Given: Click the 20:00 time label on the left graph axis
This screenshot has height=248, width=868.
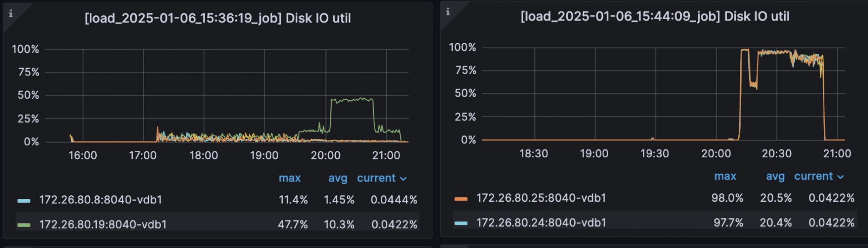Looking at the screenshot, I should tap(325, 156).
